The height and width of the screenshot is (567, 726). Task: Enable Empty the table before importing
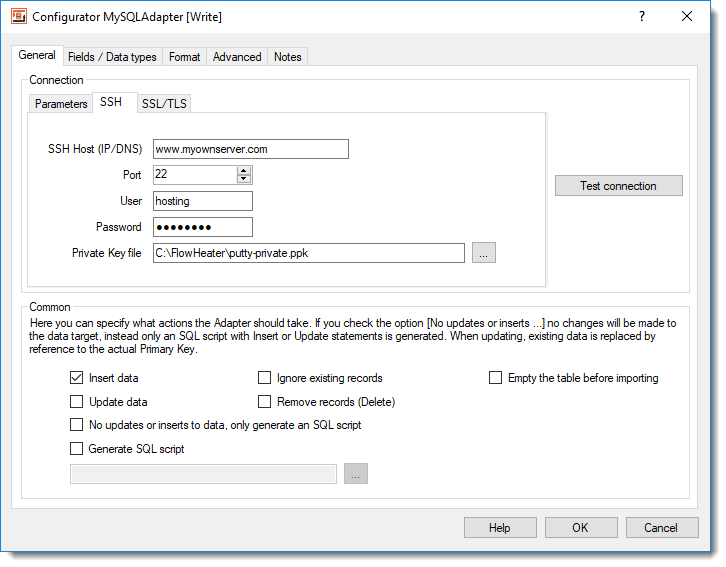(x=495, y=378)
